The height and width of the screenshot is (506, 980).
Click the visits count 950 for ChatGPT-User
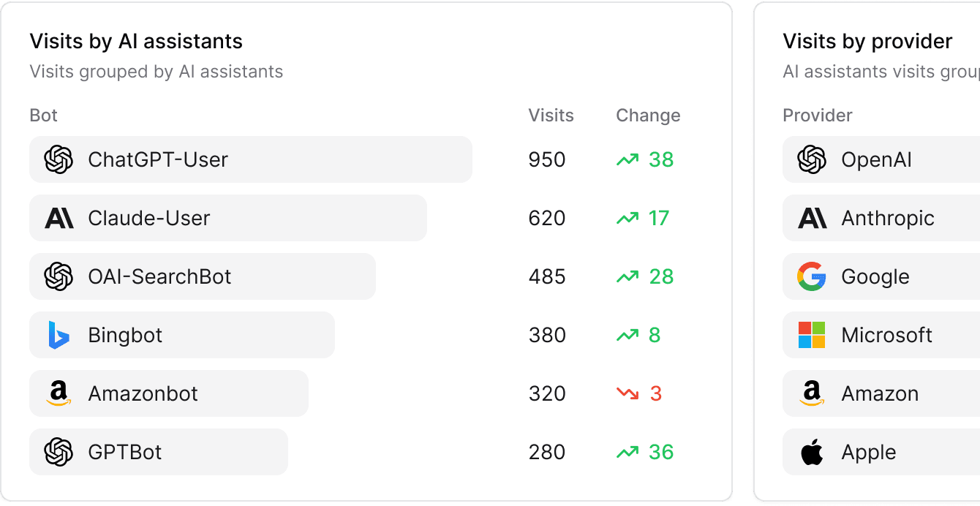coord(546,159)
